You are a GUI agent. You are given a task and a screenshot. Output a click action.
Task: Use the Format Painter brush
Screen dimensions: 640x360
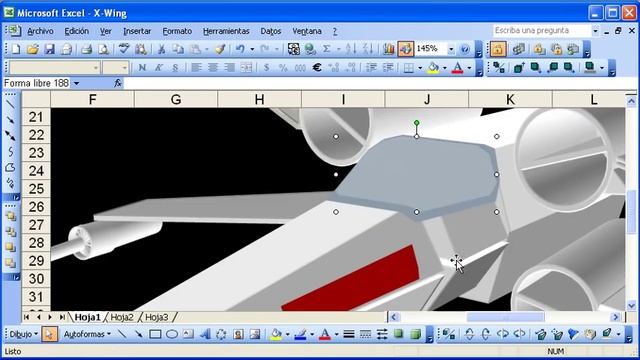coord(220,49)
